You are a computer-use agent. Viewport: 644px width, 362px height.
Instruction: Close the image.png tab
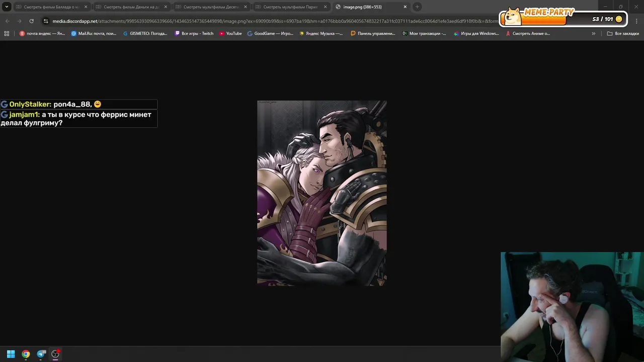point(405,7)
